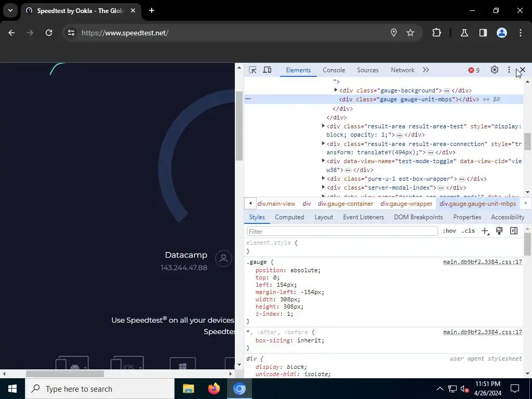
Task: Reload the Speedtest page
Action: (49, 33)
